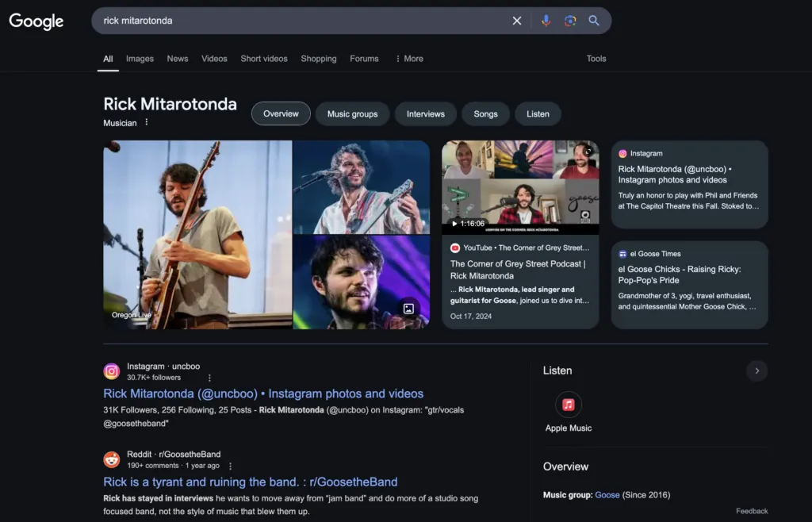Open Google Lens image search
The height and width of the screenshot is (522, 812).
click(x=570, y=21)
